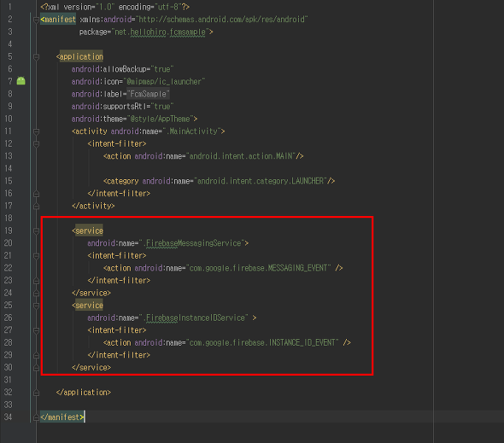504x443 pixels.
Task: Click the Android launcher icon in gutter at line 7
Action: point(21,81)
